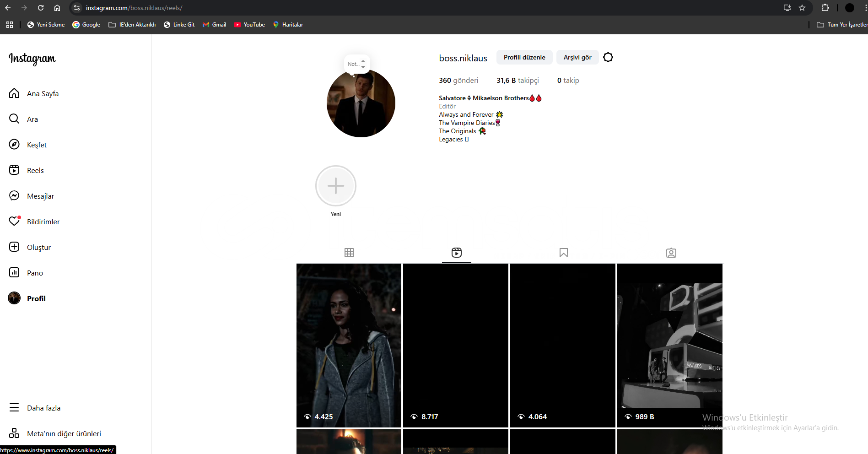Viewport: 868px width, 454px height.
Task: Click the Pano bar chart icon
Action: [14, 272]
